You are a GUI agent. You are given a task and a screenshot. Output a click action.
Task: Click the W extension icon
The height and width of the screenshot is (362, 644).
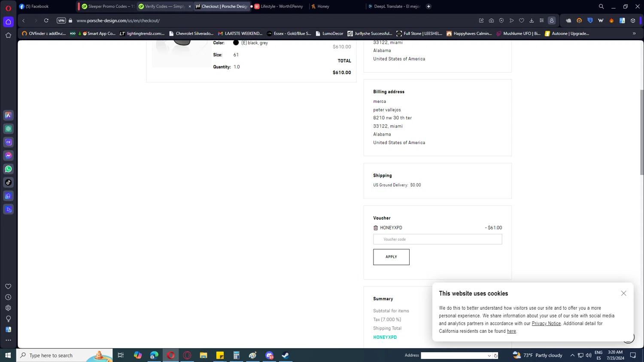click(601, 21)
